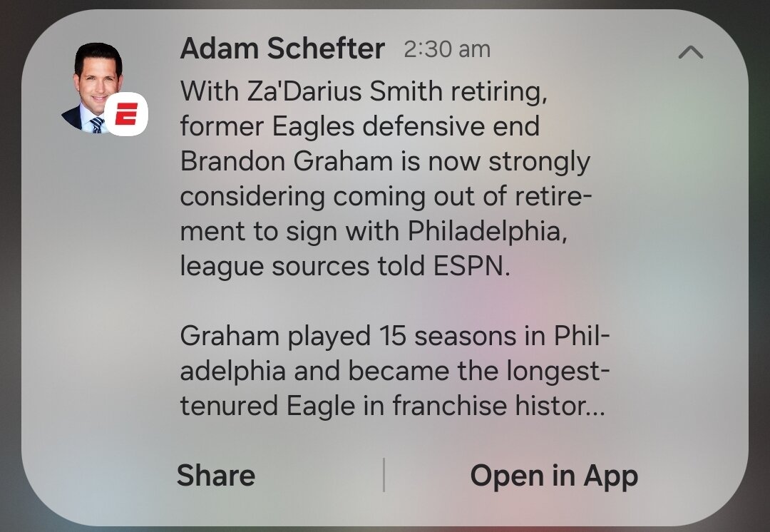770x532 pixels.
Task: Tap the 2:30 am timestamp
Action: pyautogui.click(x=446, y=49)
